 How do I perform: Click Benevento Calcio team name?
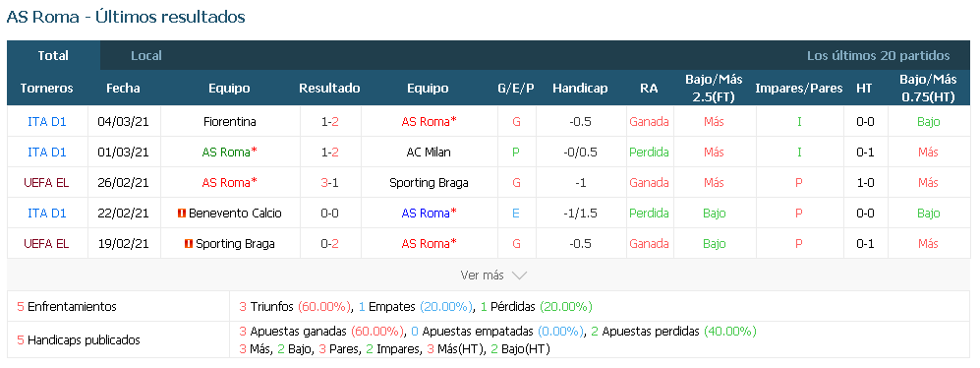click(235, 214)
